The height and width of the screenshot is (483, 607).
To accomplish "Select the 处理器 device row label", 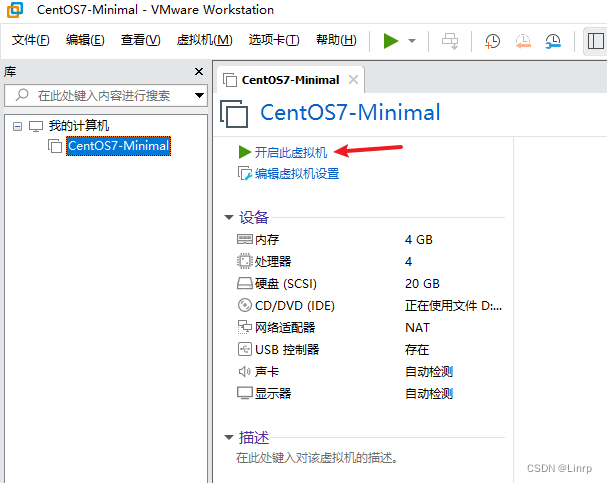I will (x=273, y=262).
